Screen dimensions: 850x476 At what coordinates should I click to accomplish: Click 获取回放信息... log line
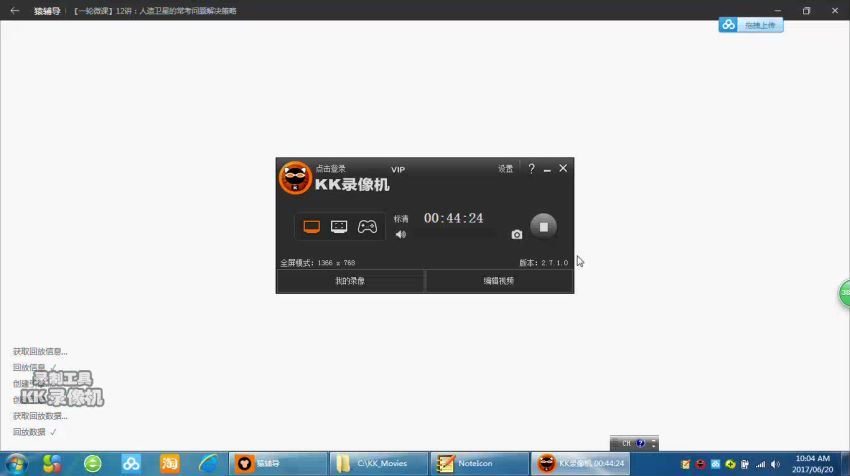tap(40, 352)
